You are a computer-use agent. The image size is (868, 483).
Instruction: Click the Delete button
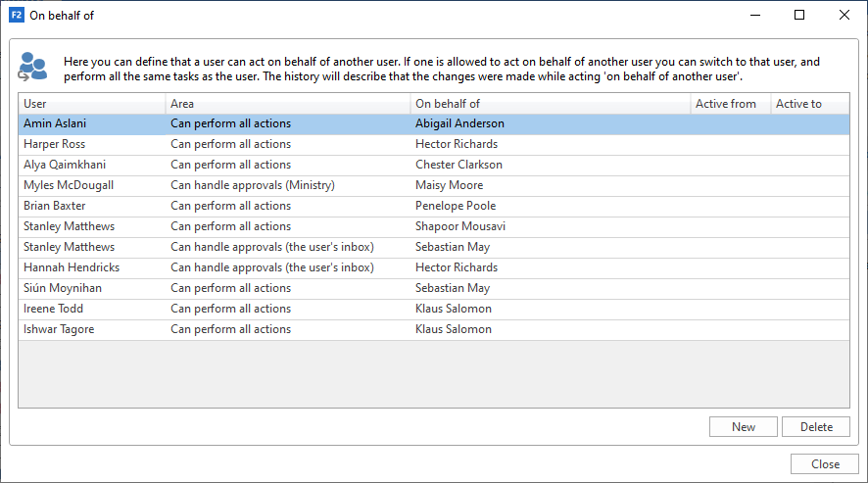(816, 426)
